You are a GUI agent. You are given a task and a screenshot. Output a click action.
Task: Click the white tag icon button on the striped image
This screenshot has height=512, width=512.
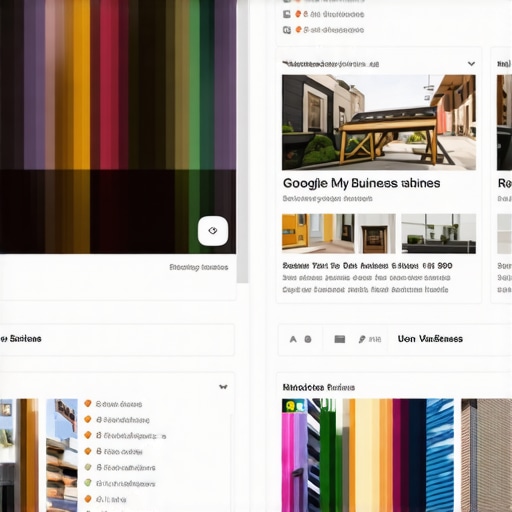(213, 231)
